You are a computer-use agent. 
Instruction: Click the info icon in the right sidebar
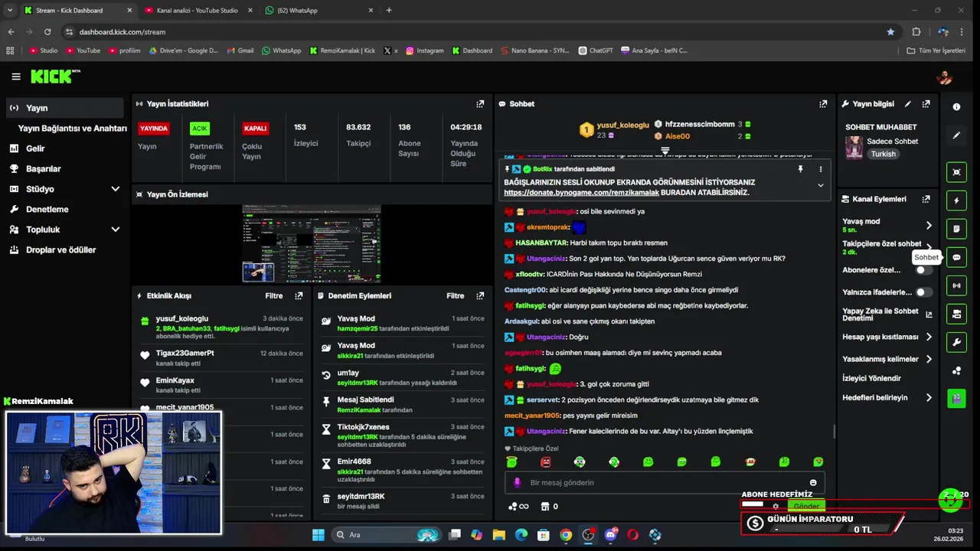(956, 107)
